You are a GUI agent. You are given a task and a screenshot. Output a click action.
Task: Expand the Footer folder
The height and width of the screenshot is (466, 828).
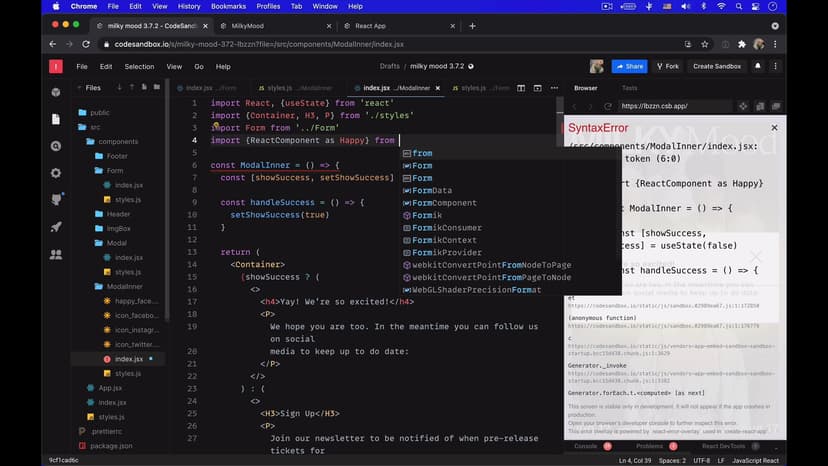pyautogui.click(x=116, y=156)
